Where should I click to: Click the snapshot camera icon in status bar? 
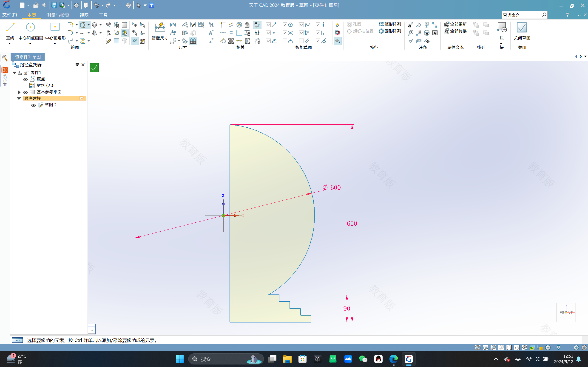pyautogui.click(x=477, y=347)
